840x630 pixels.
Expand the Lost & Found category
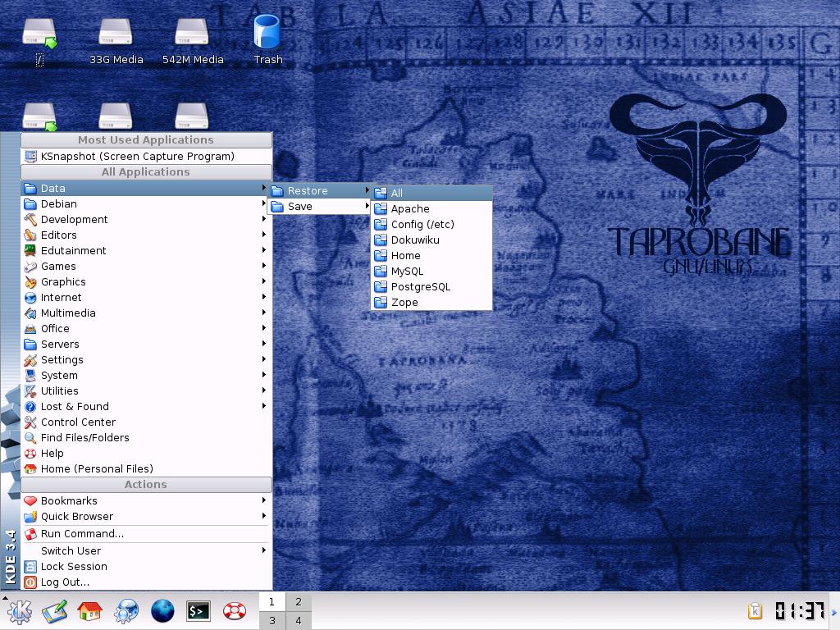tap(146, 406)
